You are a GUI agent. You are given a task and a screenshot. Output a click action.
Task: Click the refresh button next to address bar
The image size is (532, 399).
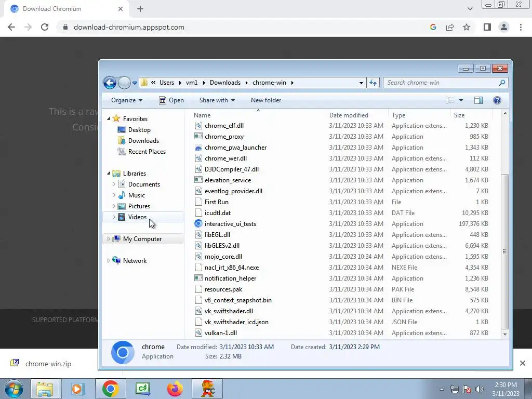(373, 83)
